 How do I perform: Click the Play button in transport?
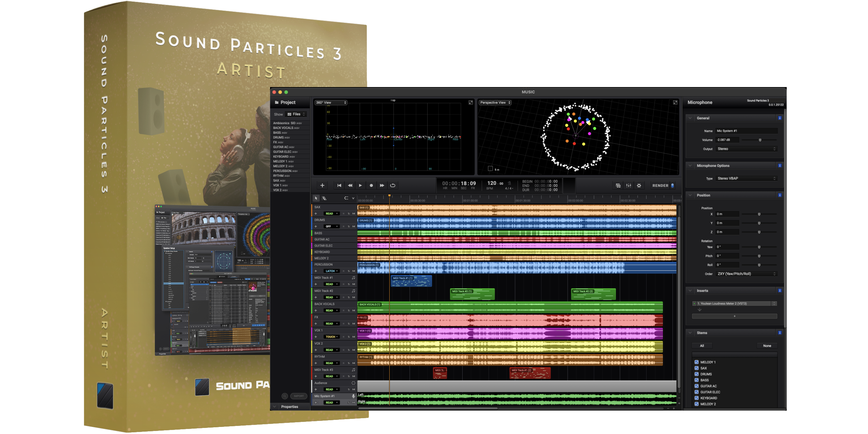tap(360, 185)
